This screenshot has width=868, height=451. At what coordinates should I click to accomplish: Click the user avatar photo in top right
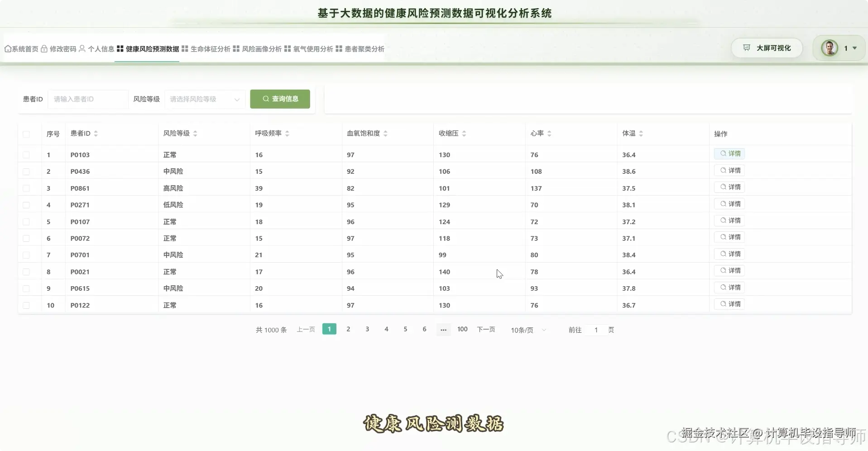pos(830,48)
